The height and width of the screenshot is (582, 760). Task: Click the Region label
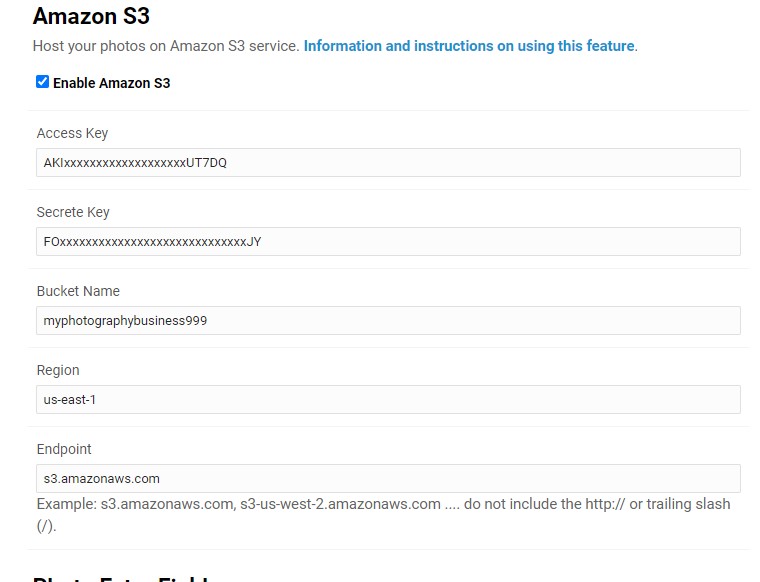tap(58, 370)
